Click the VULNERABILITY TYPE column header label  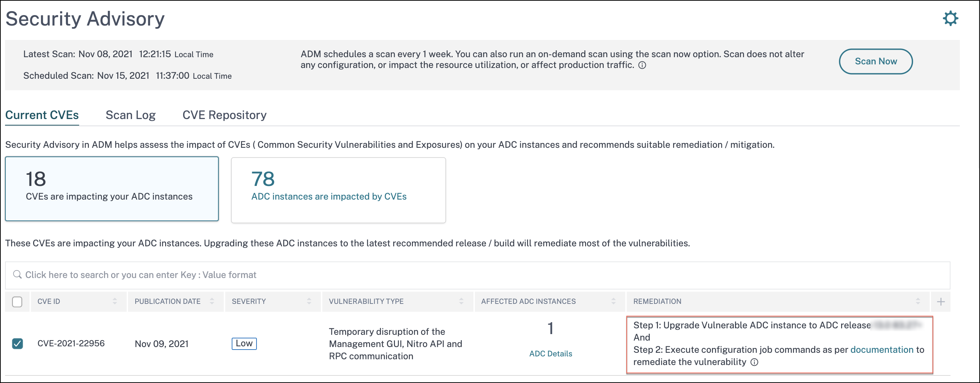click(366, 301)
